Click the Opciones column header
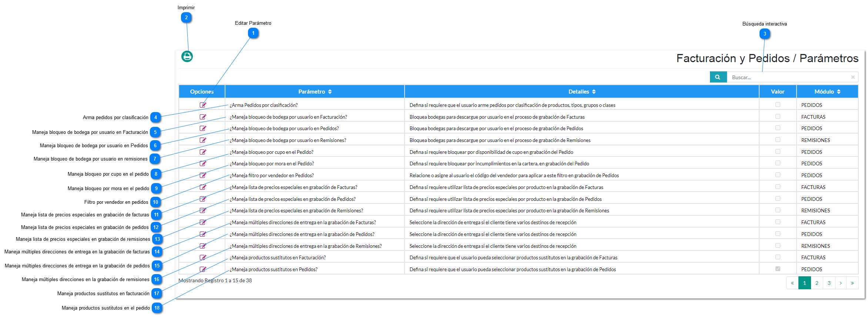Viewport: 868px width, 317px height. tap(202, 92)
